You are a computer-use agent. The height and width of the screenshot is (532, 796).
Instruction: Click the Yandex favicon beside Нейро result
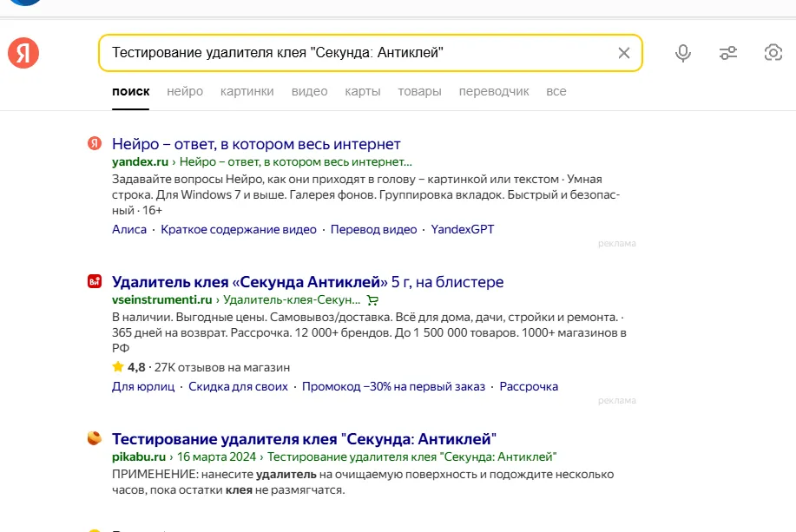(95, 144)
